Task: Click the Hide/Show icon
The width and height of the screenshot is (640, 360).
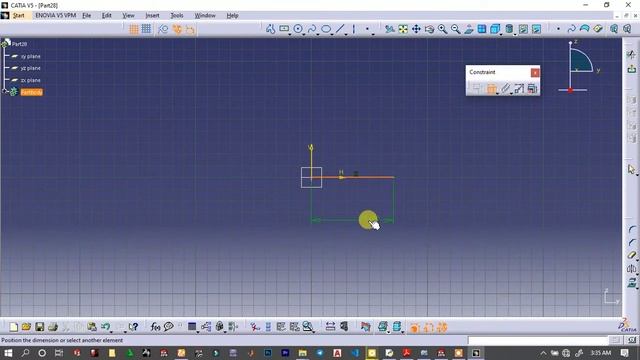Action: click(x=523, y=29)
